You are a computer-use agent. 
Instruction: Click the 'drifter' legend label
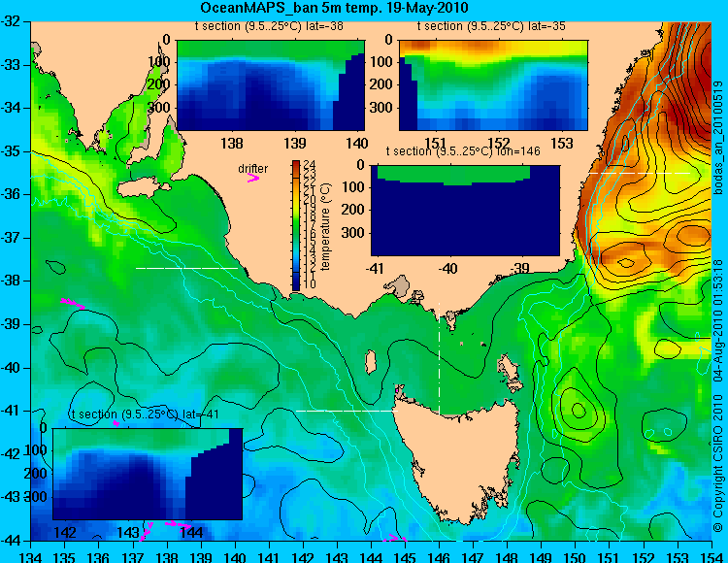[x=253, y=169]
